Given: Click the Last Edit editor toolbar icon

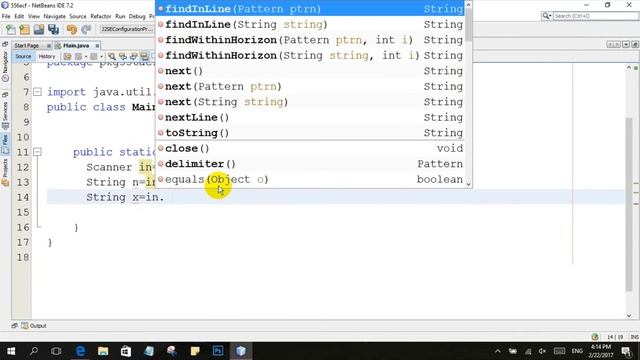Looking at the screenshot, I should click(x=68, y=56).
